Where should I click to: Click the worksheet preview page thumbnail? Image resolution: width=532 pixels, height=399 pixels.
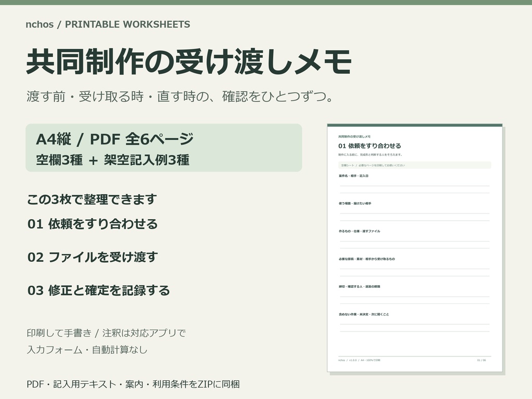point(415,248)
